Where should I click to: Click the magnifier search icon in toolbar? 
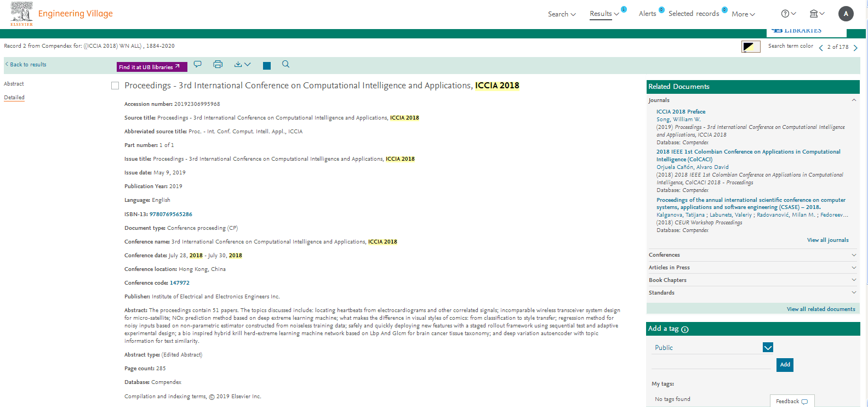[x=285, y=64]
